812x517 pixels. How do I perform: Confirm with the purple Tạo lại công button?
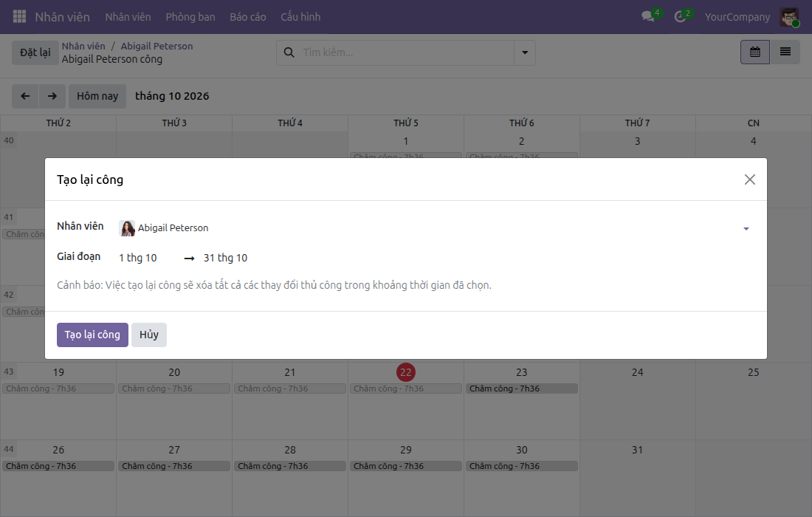click(x=92, y=335)
